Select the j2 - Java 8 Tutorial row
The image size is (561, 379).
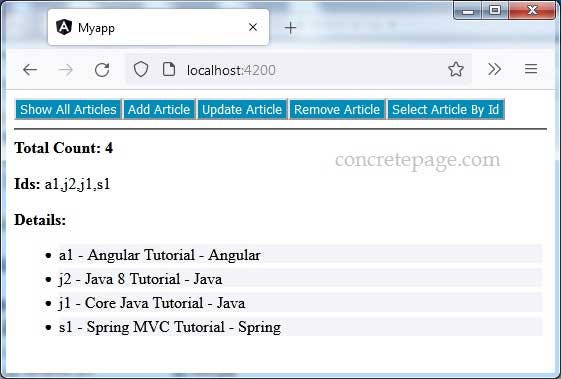[x=300, y=279]
